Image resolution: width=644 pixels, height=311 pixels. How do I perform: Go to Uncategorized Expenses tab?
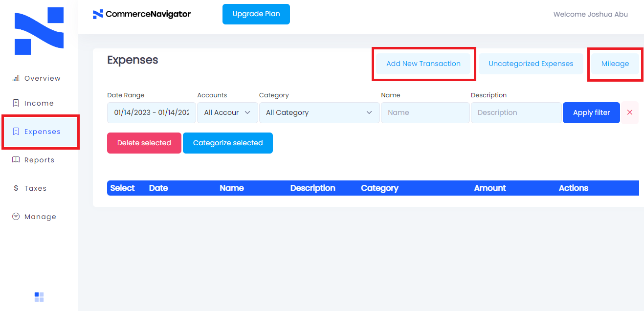click(531, 64)
